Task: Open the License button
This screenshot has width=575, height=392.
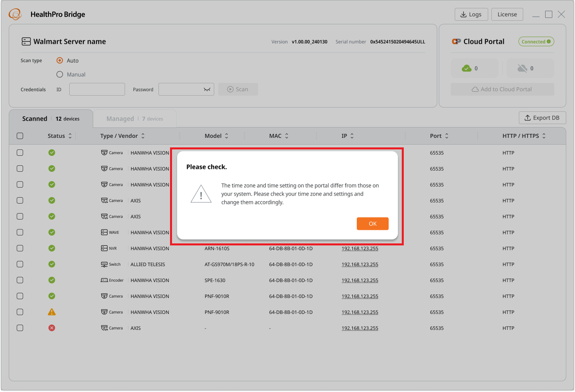Action: click(x=507, y=14)
